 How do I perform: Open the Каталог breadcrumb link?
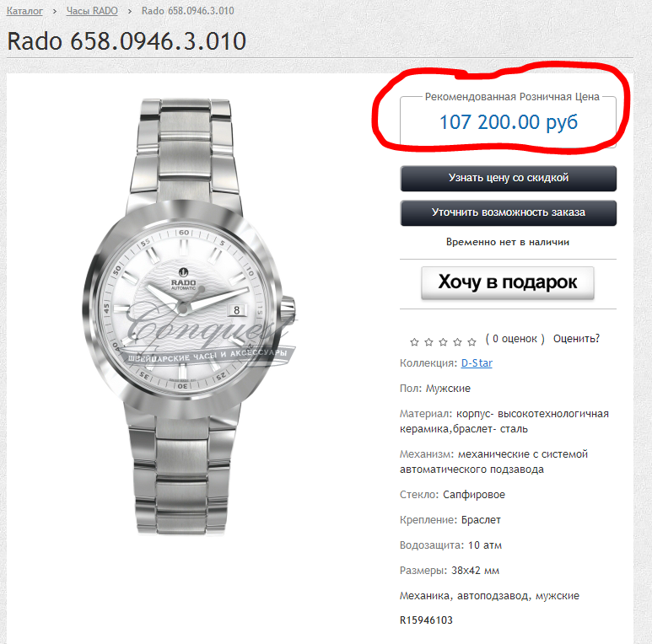coord(24,11)
